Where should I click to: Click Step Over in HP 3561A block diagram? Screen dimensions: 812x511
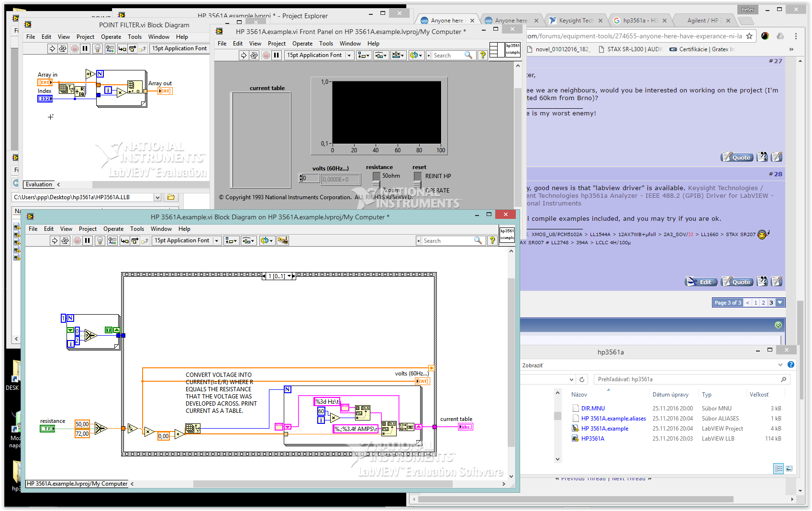click(x=135, y=240)
